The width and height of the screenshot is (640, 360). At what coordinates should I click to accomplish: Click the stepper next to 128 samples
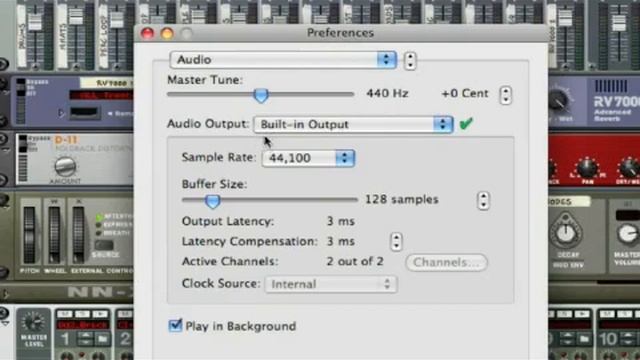pyautogui.click(x=483, y=200)
